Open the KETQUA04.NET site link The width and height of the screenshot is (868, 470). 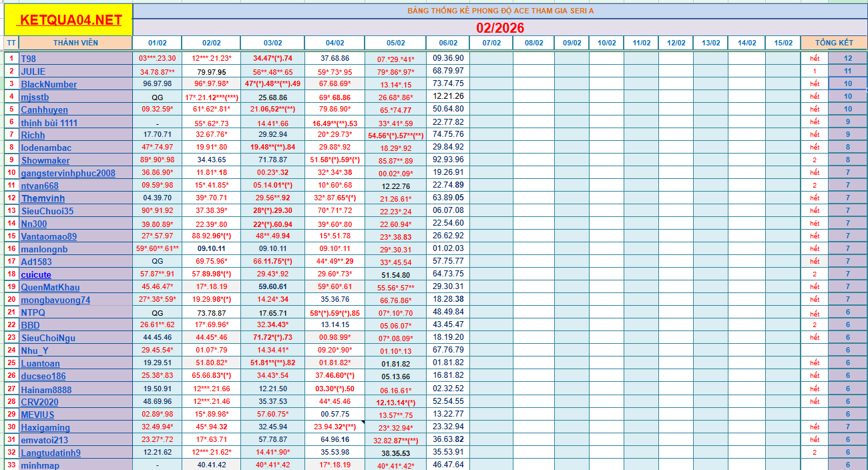click(x=69, y=20)
